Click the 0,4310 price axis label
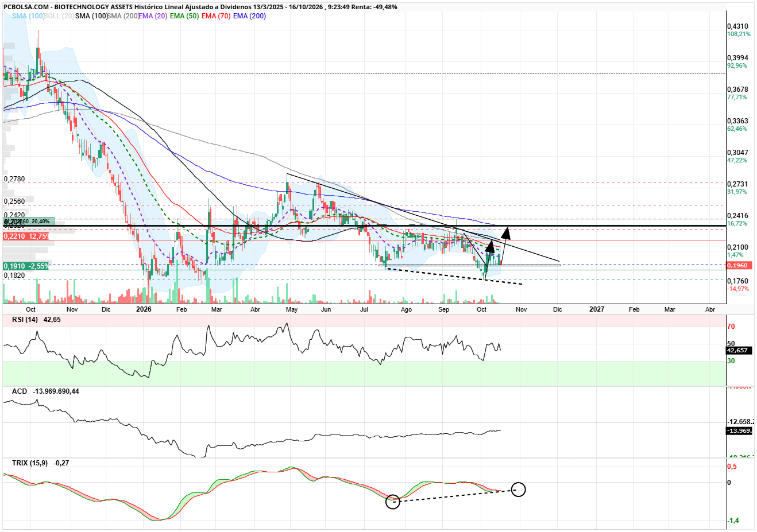This screenshot has width=757, height=532. [x=737, y=26]
